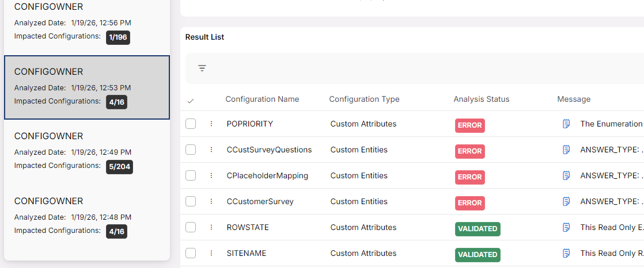
Task: Select the POPRIORITY configuration name
Action: [x=250, y=124]
